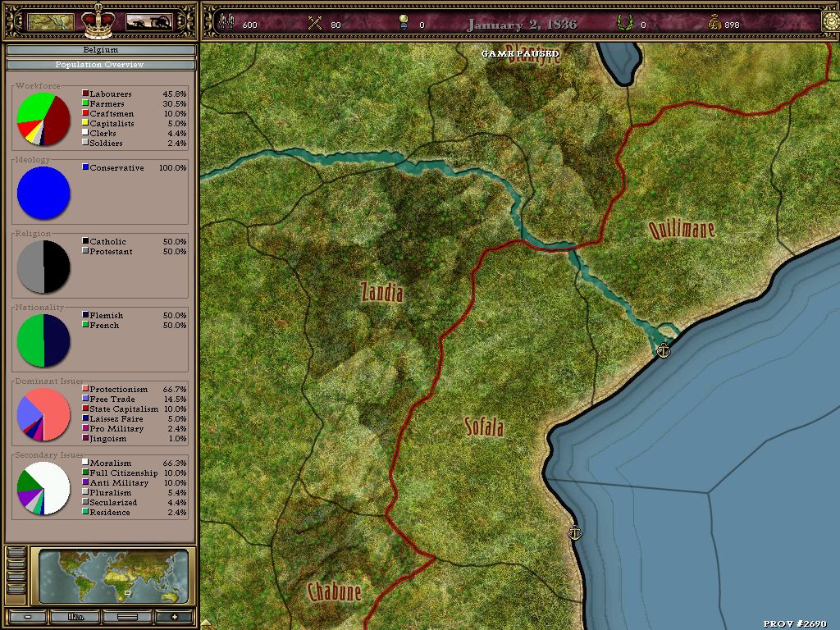
Task: Click the 'GAME PAUSED' notice text
Action: coord(520,53)
